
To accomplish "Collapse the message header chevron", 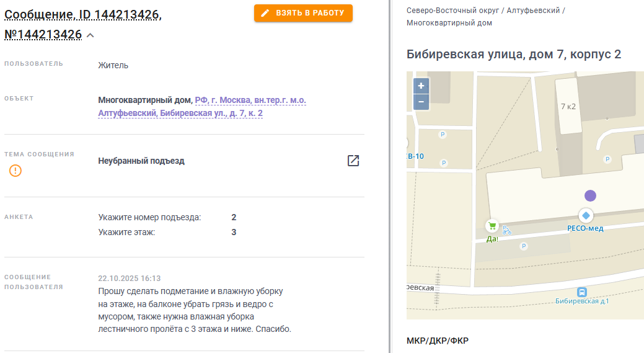I will click(x=90, y=35).
